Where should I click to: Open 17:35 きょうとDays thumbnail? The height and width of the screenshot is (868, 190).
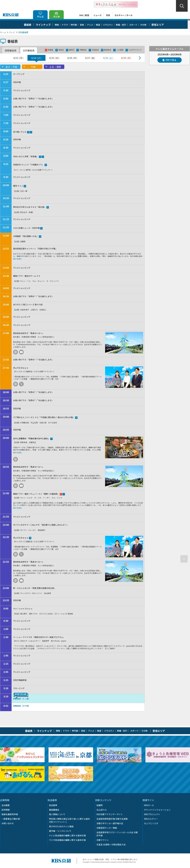[124, 377]
